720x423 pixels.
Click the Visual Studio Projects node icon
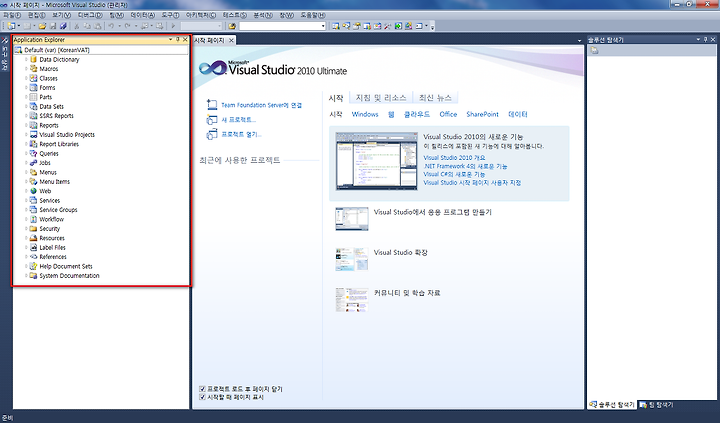33,135
